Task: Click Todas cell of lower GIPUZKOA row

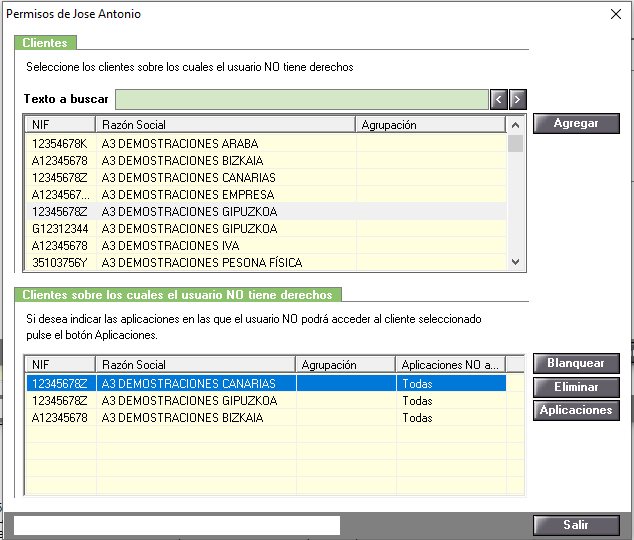Action: point(451,400)
